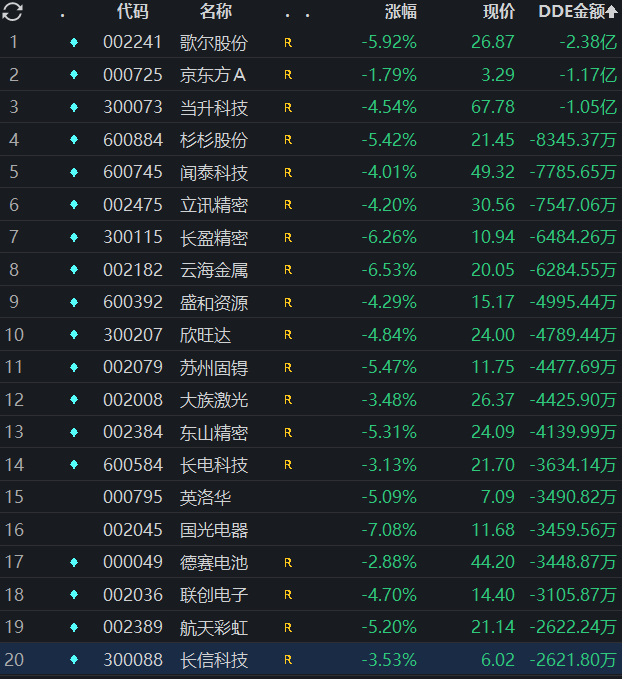Click change value -1.79%
Viewport: 622px width, 679px height.
tap(389, 75)
